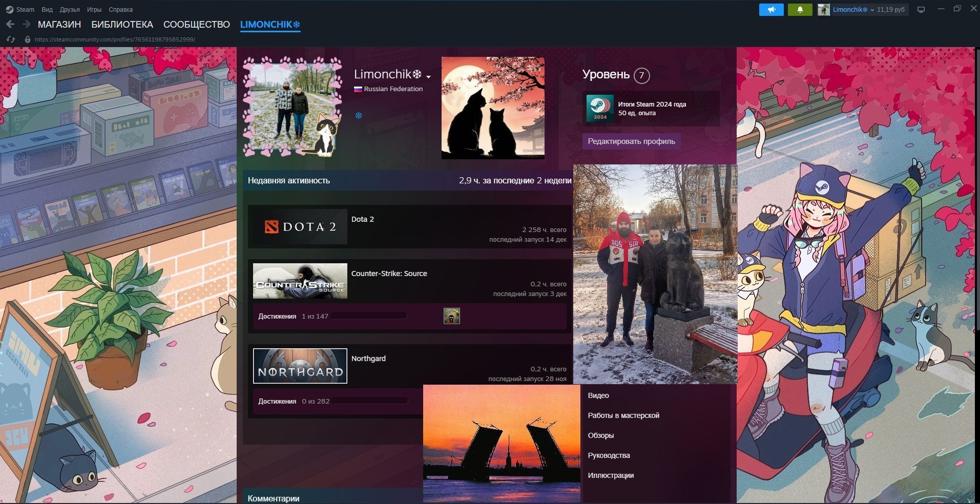Open Достижения 1 из 147 achievements

coord(293,316)
